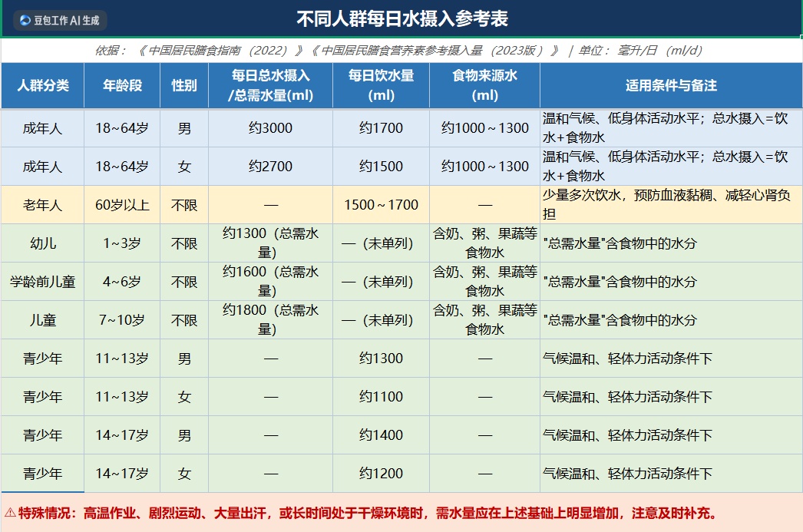Click the Doubao logo icon in the badge
The image size is (803, 532).
25,21
